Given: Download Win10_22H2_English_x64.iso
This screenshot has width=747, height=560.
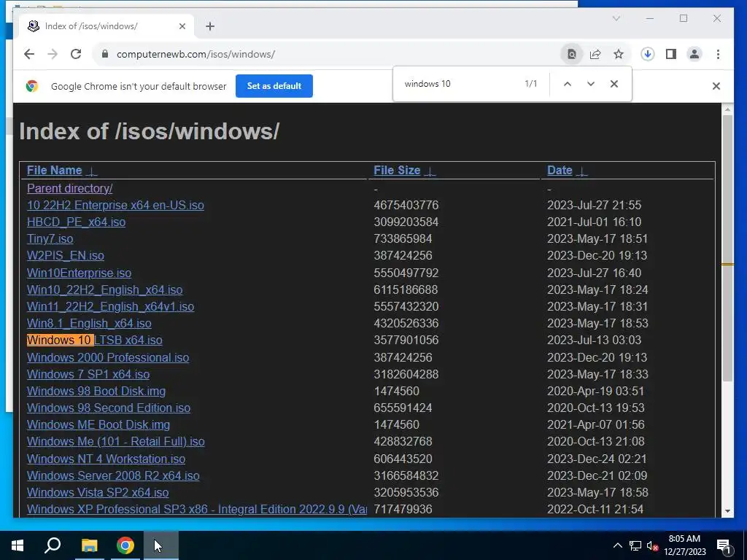Looking at the screenshot, I should tap(105, 289).
